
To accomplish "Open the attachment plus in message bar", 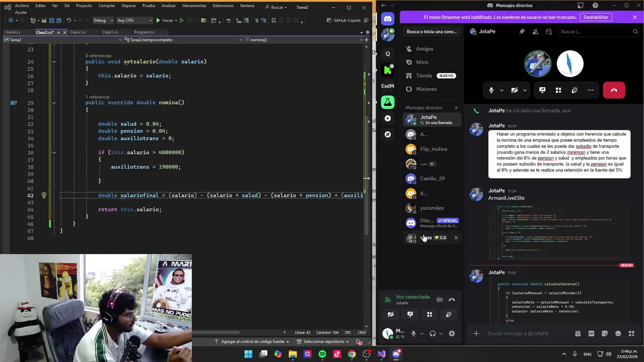I will coord(476,333).
